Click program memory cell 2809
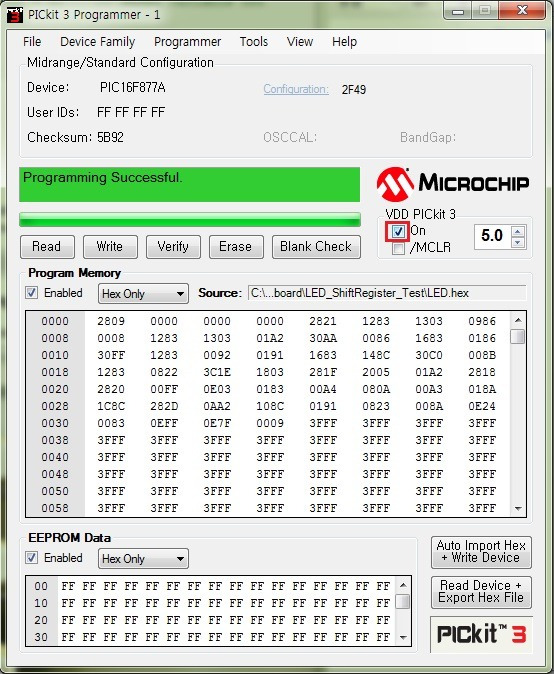Screen dimensions: 554x674 pyautogui.click(x=111, y=321)
